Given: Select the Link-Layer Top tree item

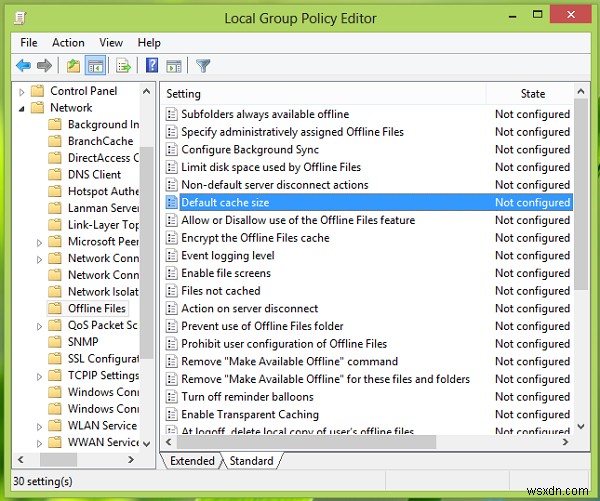Looking at the screenshot, I should pos(103,225).
